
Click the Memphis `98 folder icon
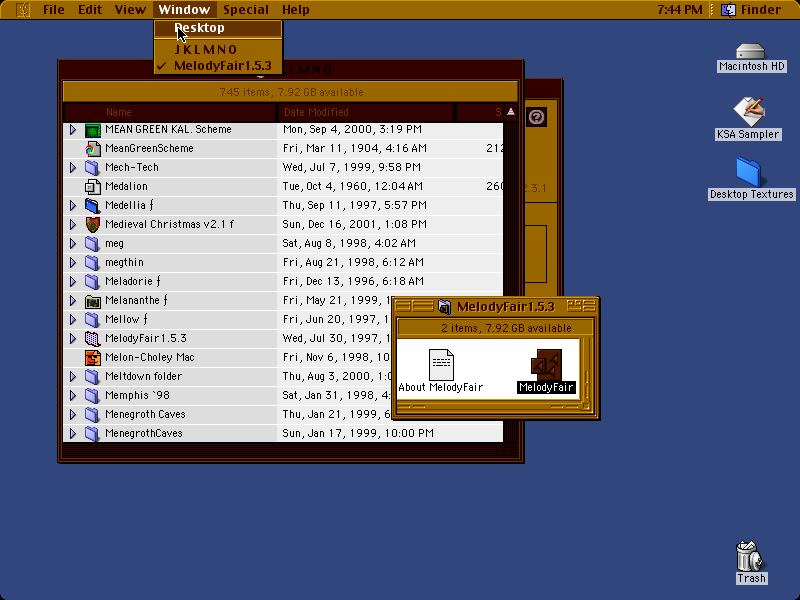pyautogui.click(x=92, y=395)
